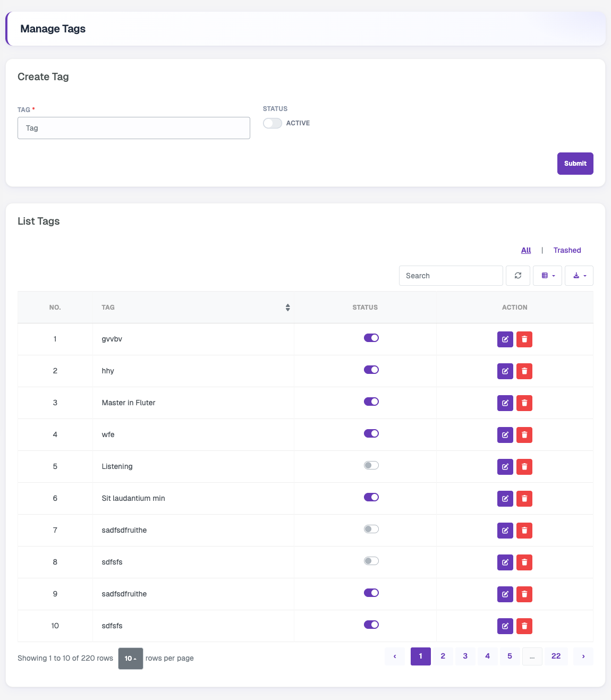The height and width of the screenshot is (700, 611).
Task: Trash the hhy tag
Action: 524,371
